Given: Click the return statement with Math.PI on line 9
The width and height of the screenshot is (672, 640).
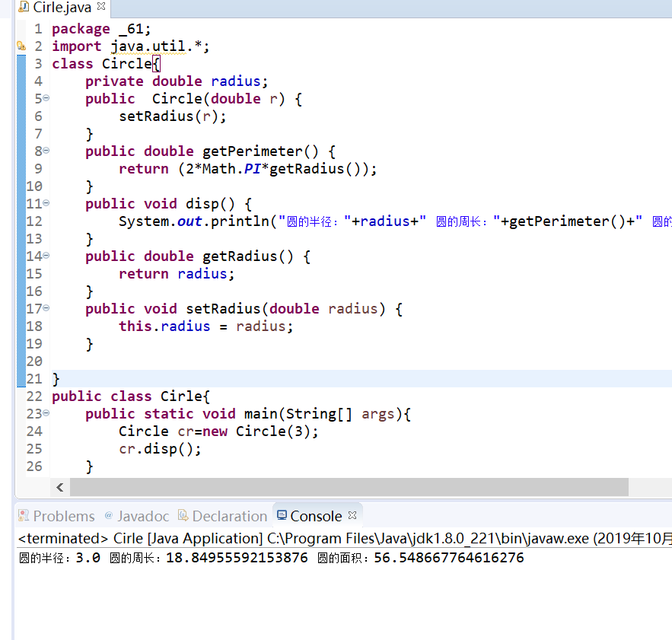Looking at the screenshot, I should pos(247,169).
